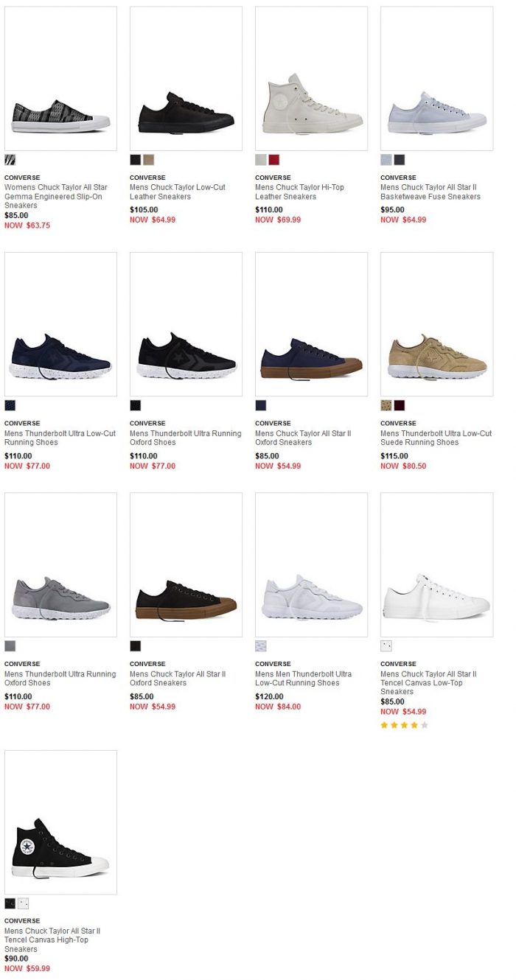Select the red swatch for Hi-Top Leather Sneakers
This screenshot has height=980, width=516.
(273, 160)
